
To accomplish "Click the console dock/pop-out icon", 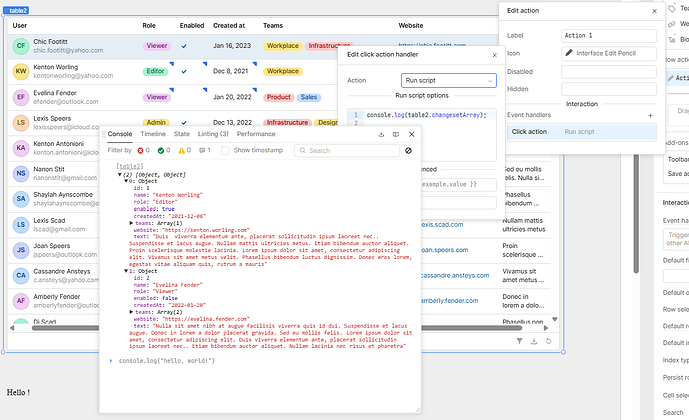I will pos(395,134).
